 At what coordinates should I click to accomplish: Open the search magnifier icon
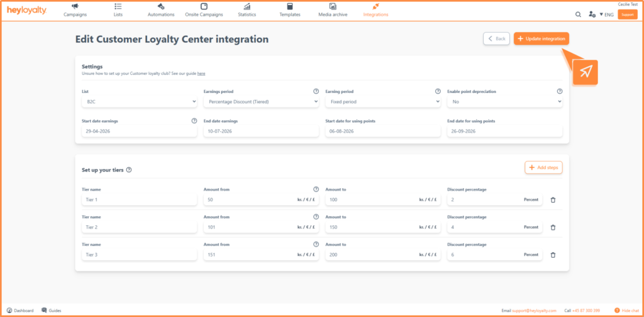click(x=578, y=14)
